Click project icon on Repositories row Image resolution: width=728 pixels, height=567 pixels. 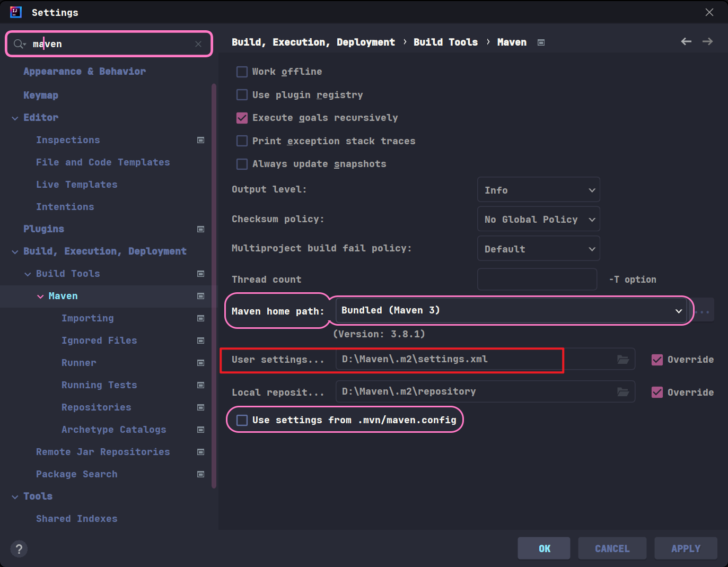coord(200,407)
